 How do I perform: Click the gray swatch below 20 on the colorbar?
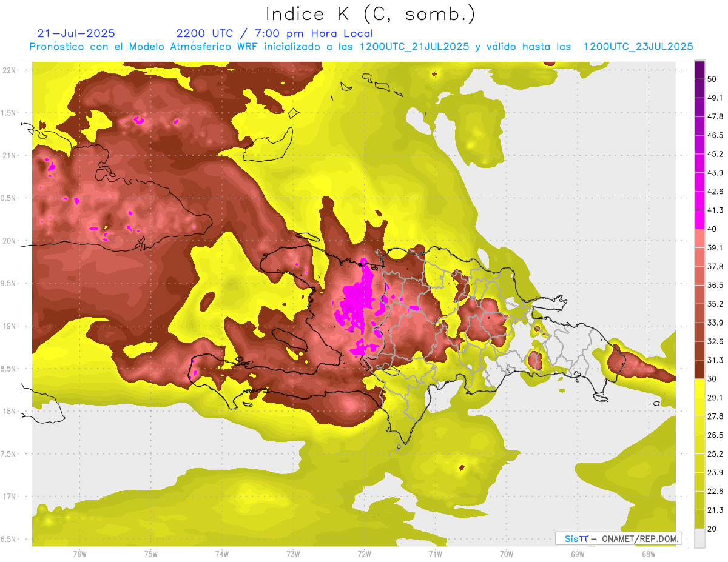click(x=700, y=538)
